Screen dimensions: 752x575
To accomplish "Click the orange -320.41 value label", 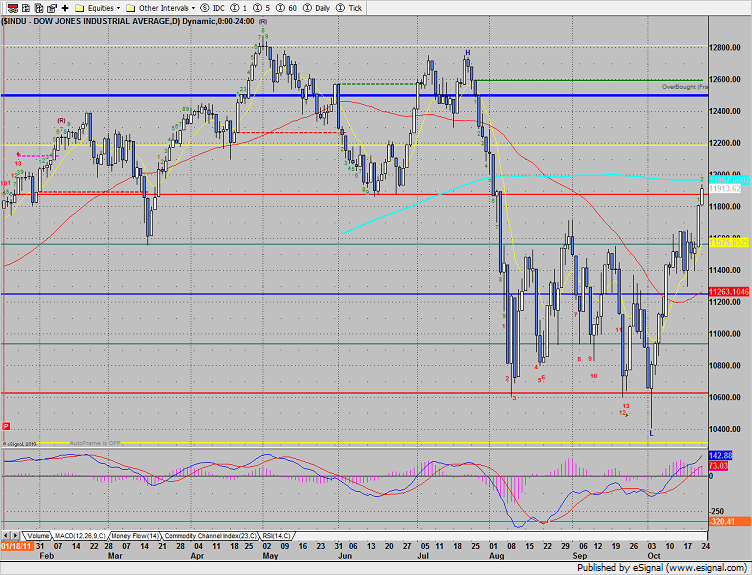I will point(729,521).
